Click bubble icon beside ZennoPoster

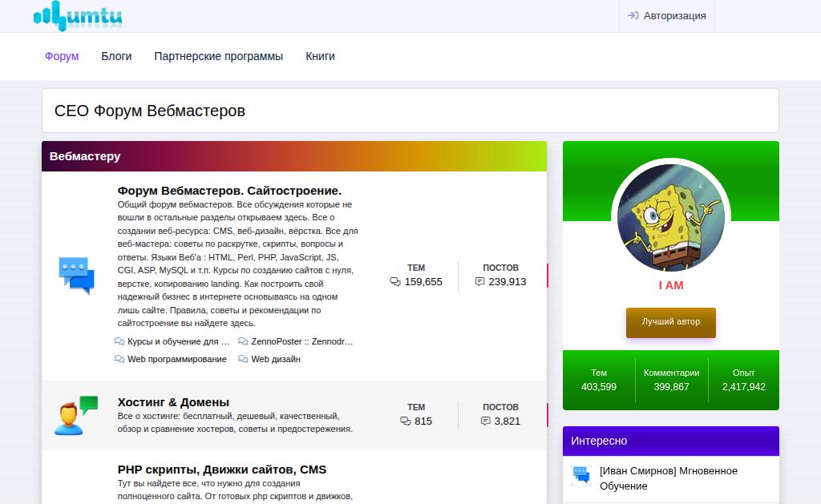(x=243, y=341)
